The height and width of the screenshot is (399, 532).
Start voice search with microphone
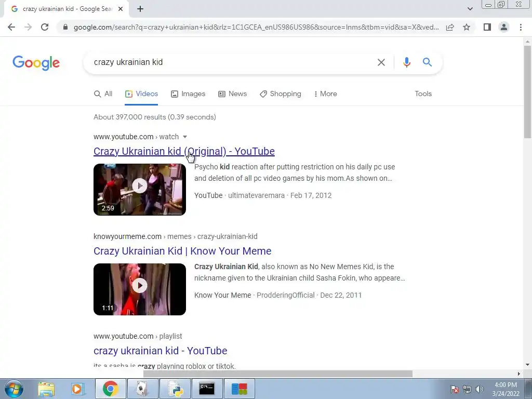(406, 62)
